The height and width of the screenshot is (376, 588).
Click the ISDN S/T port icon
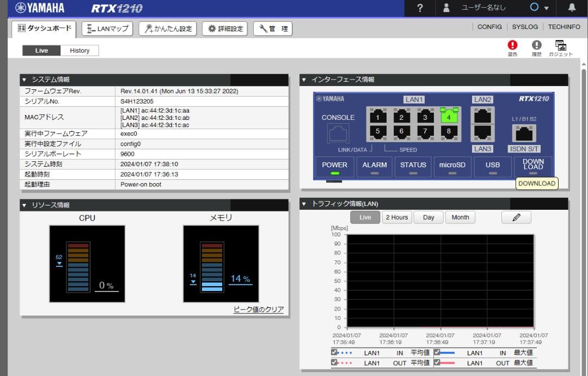tap(524, 133)
